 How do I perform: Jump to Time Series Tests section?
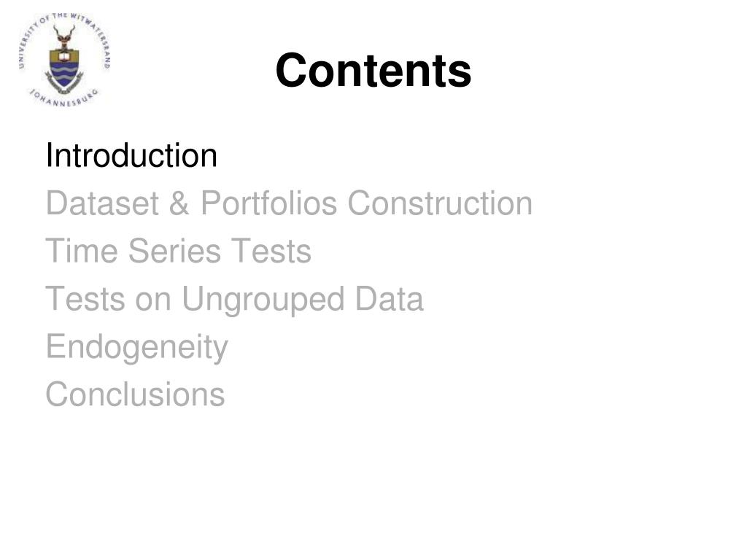point(179,251)
